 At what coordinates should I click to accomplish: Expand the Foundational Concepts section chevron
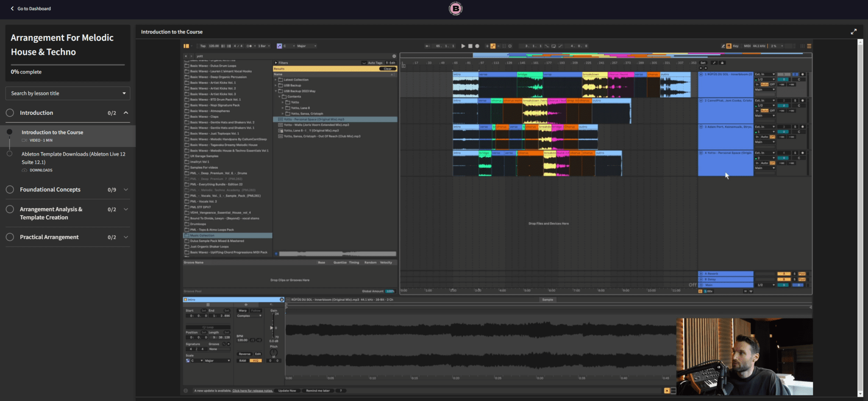click(x=126, y=189)
